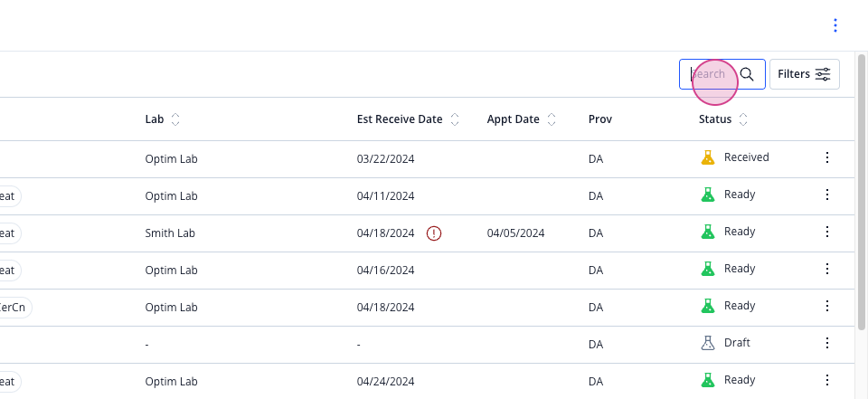
Task: Open row actions for 04/24/2024 case
Action: 827,380
